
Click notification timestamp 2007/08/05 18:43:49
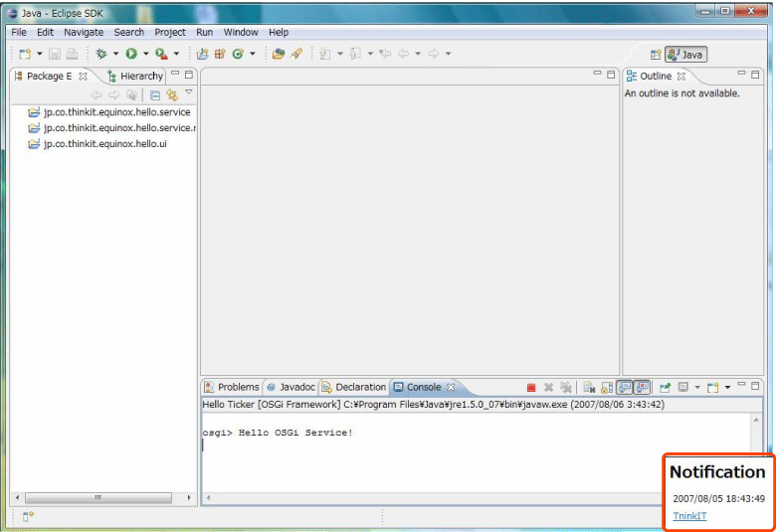coord(718,499)
